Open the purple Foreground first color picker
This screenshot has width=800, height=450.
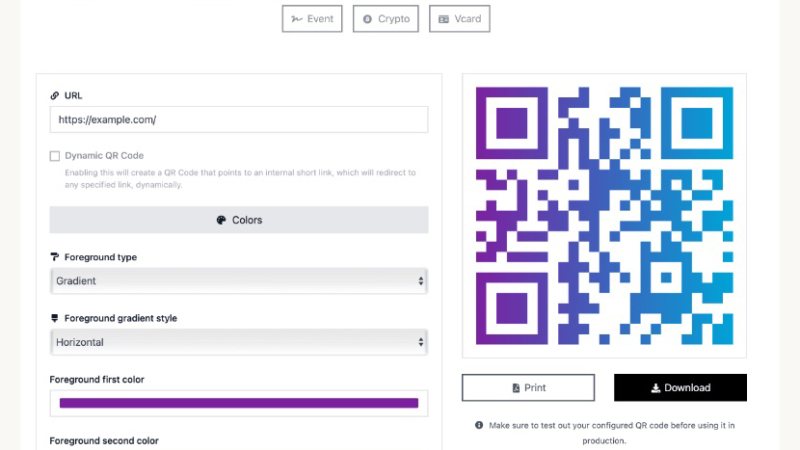[239, 403]
